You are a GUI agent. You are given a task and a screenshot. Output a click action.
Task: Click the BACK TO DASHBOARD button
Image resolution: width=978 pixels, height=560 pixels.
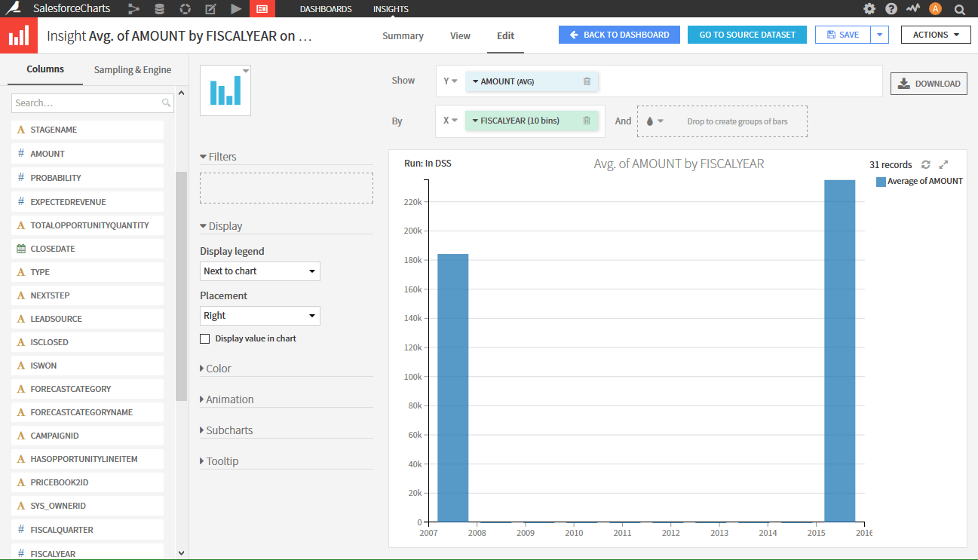tap(619, 35)
